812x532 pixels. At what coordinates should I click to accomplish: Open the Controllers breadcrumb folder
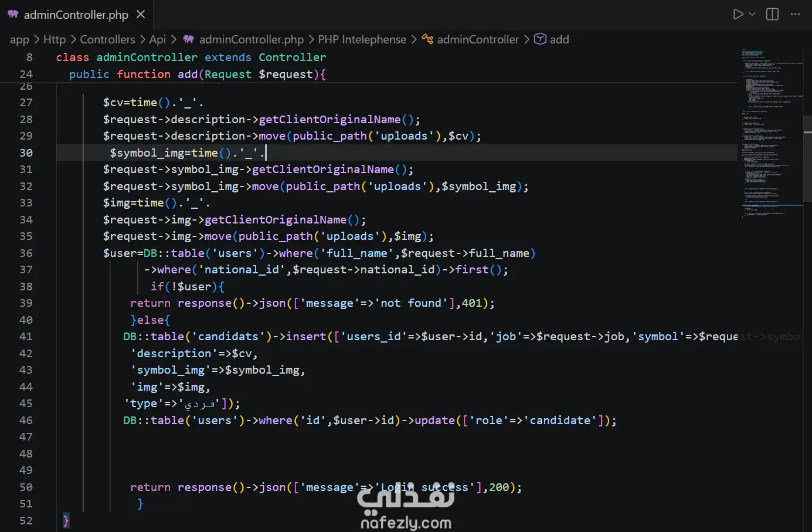107,39
